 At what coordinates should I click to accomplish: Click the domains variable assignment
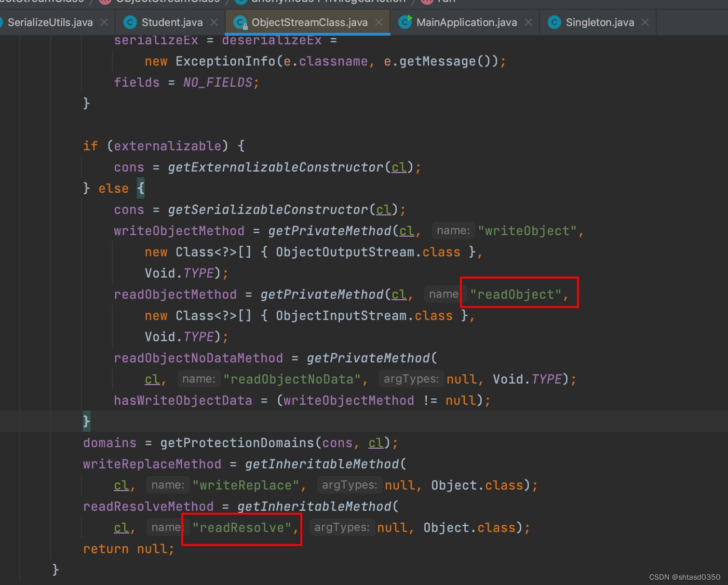[x=109, y=443]
